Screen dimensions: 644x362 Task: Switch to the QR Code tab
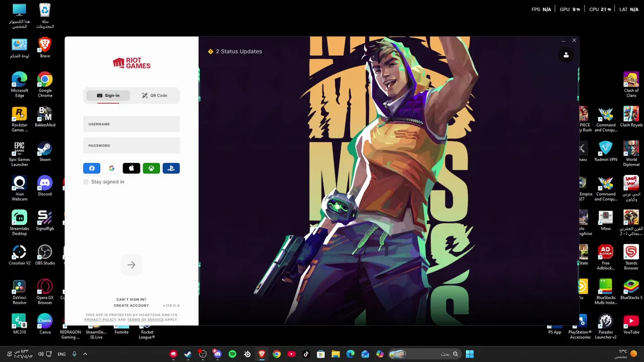tap(154, 96)
